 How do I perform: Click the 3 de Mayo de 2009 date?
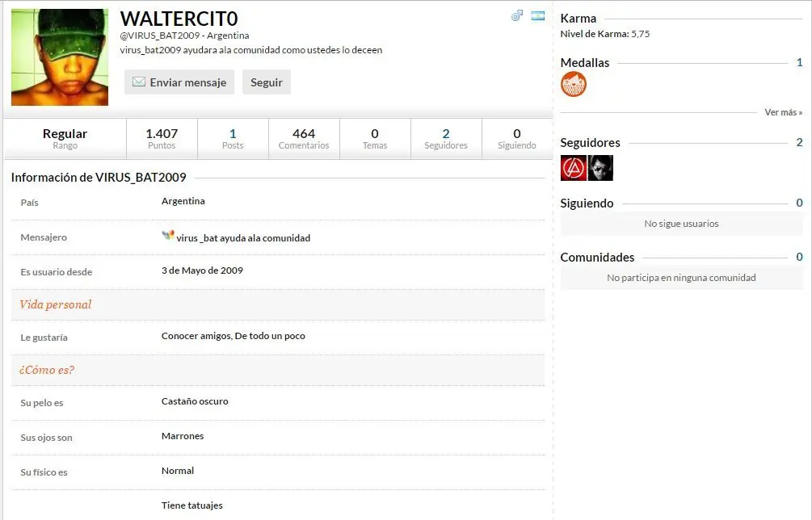pyautogui.click(x=202, y=270)
